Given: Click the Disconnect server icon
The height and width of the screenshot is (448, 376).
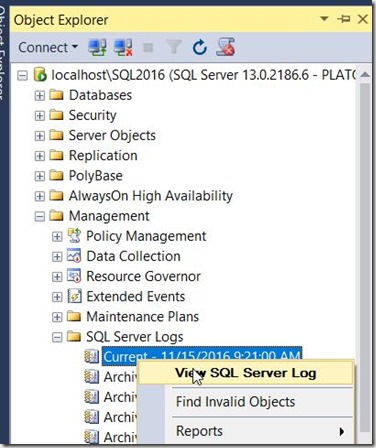Looking at the screenshot, I should click(x=123, y=47).
